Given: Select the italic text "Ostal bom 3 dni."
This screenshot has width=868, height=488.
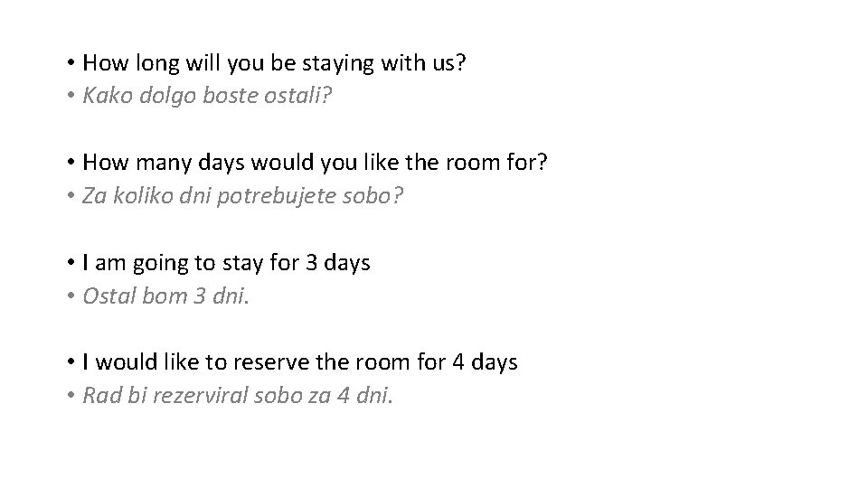Looking at the screenshot, I should coord(165,296).
